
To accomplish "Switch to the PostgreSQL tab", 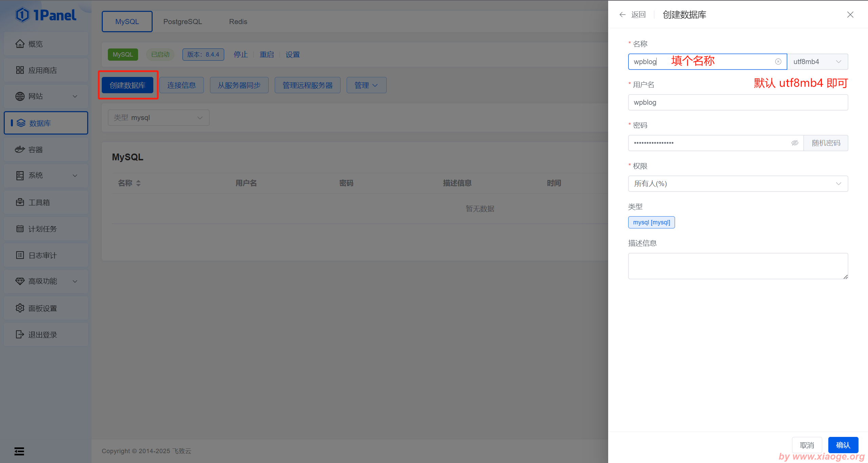I will tap(182, 22).
